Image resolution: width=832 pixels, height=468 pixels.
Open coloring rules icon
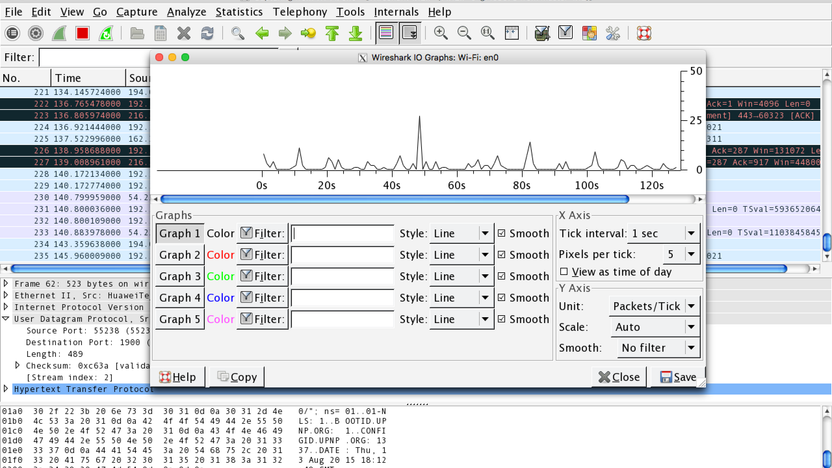point(589,33)
